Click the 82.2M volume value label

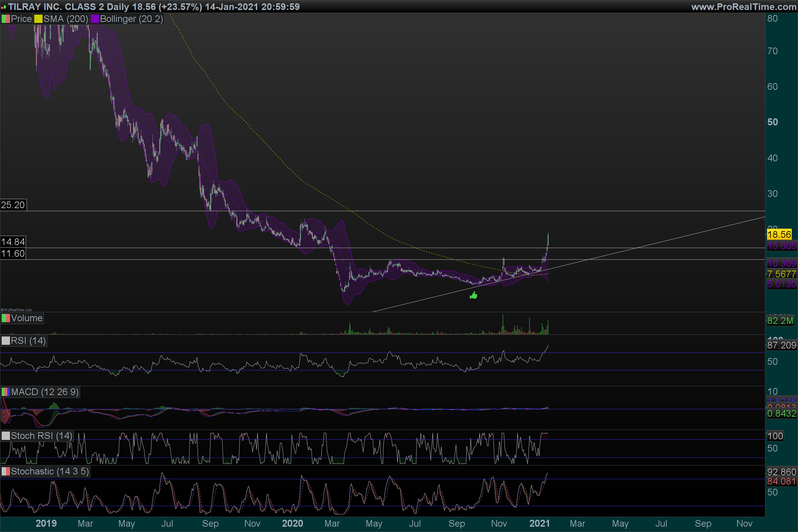780,321
